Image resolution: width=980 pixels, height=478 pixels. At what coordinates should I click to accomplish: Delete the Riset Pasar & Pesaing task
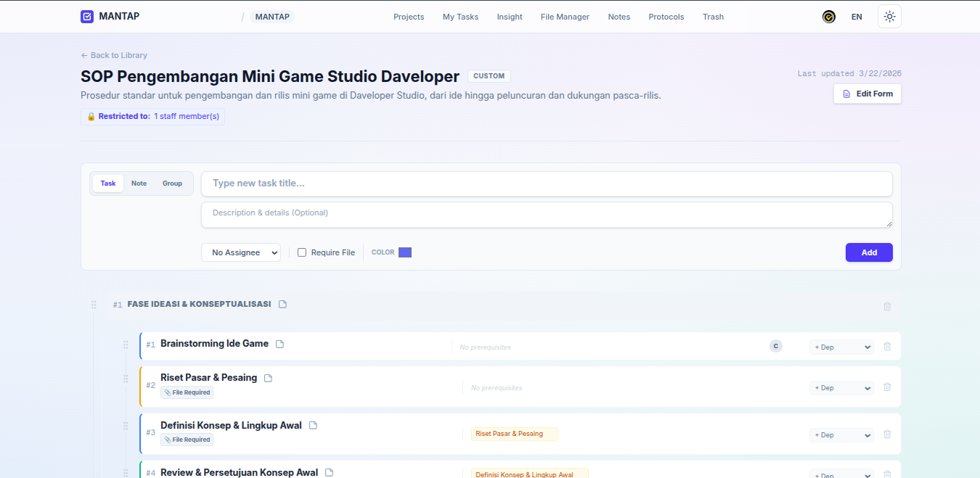click(x=887, y=387)
